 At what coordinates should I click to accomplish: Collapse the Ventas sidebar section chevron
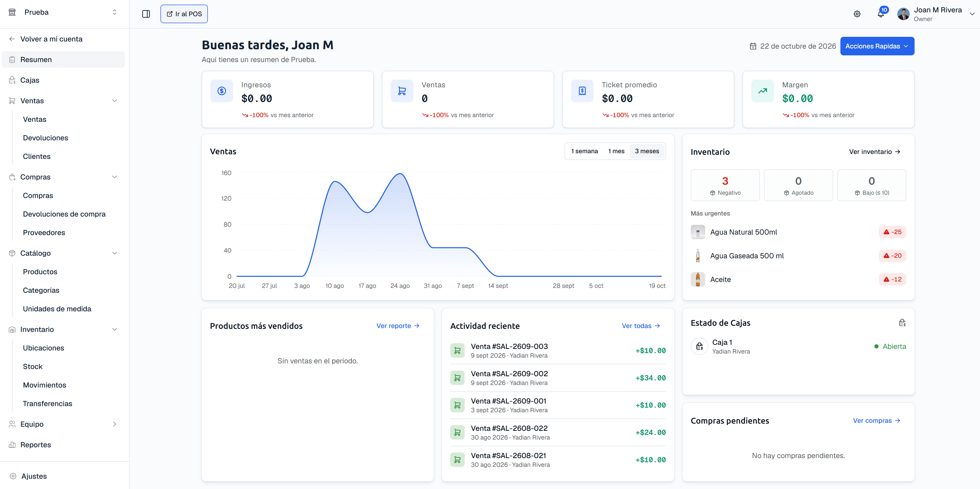tap(115, 101)
